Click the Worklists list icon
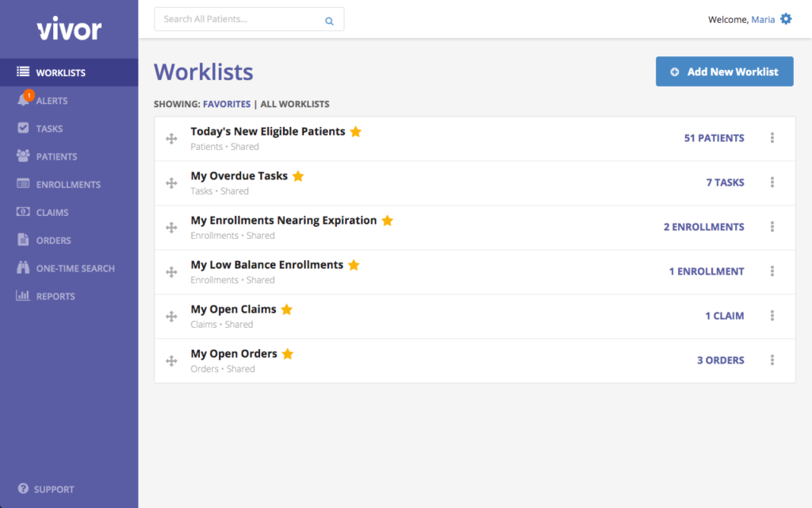This screenshot has height=508, width=812. tap(23, 71)
